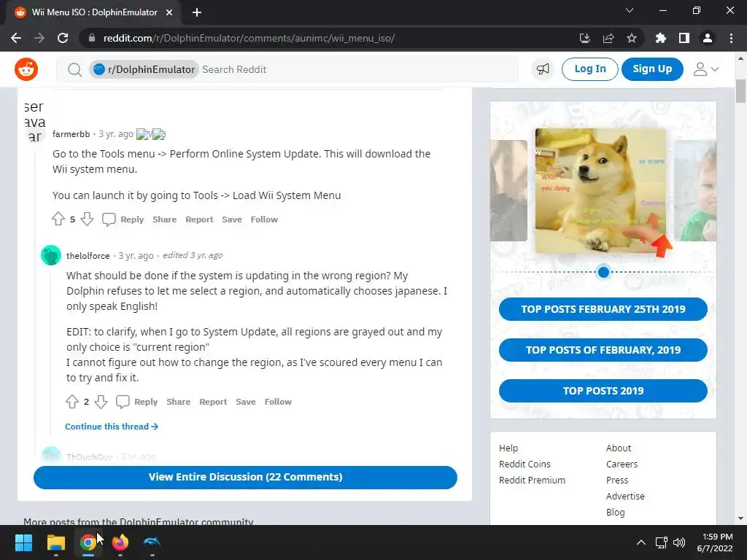Screen dimensions: 747x560
Task: Open Chrome tab search chevron
Action: click(630, 10)
